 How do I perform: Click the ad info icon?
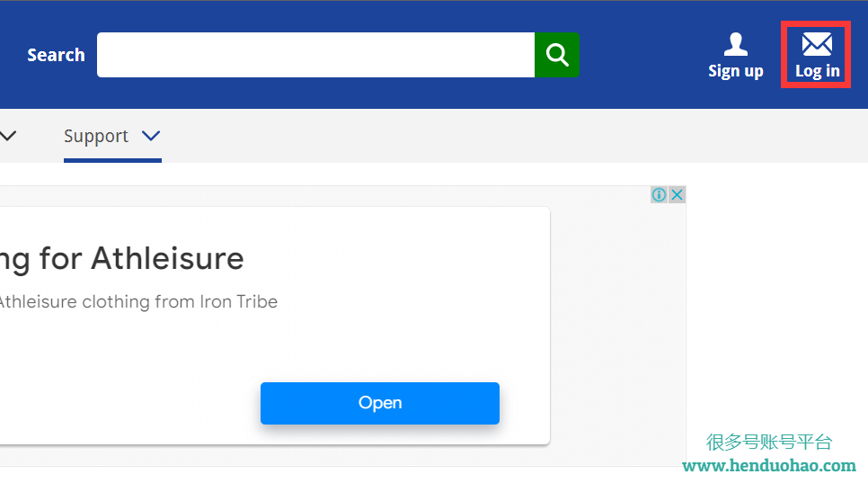click(659, 195)
